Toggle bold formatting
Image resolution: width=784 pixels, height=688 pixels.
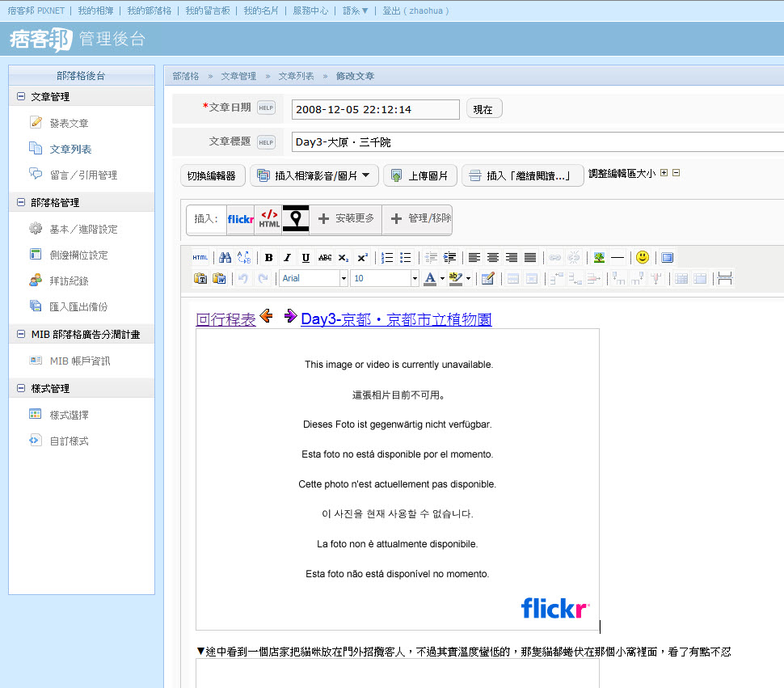(x=268, y=258)
